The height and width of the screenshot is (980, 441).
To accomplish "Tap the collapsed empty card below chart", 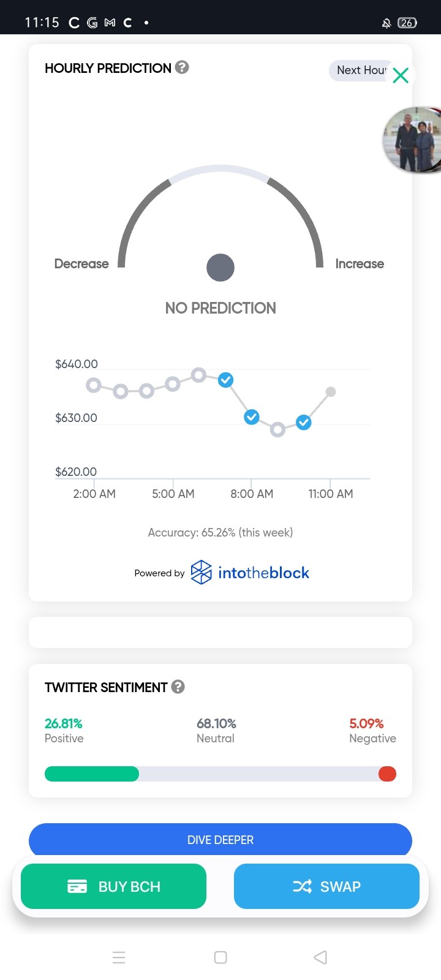I will 221,632.
